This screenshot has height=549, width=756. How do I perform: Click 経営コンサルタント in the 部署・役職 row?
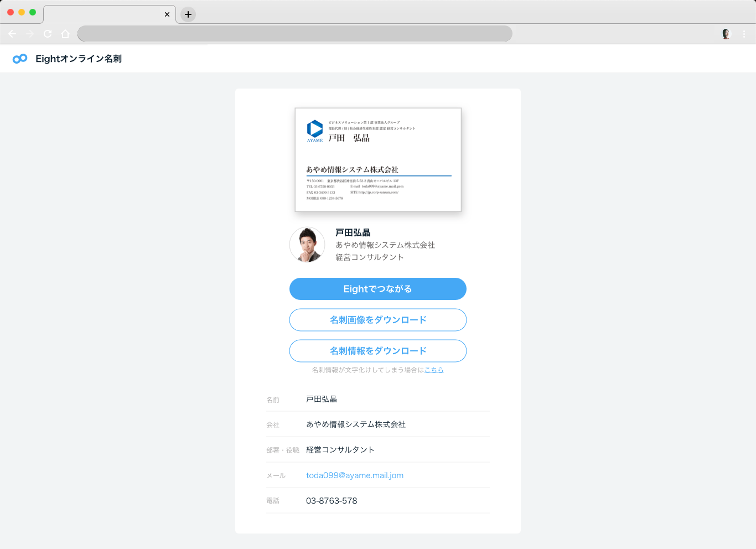coord(340,450)
